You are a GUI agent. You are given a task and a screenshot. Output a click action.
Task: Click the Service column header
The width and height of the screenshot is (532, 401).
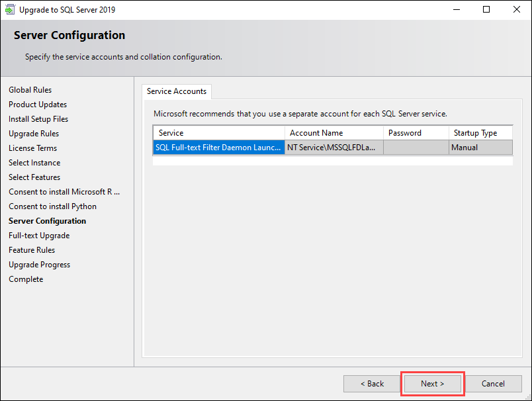point(218,133)
